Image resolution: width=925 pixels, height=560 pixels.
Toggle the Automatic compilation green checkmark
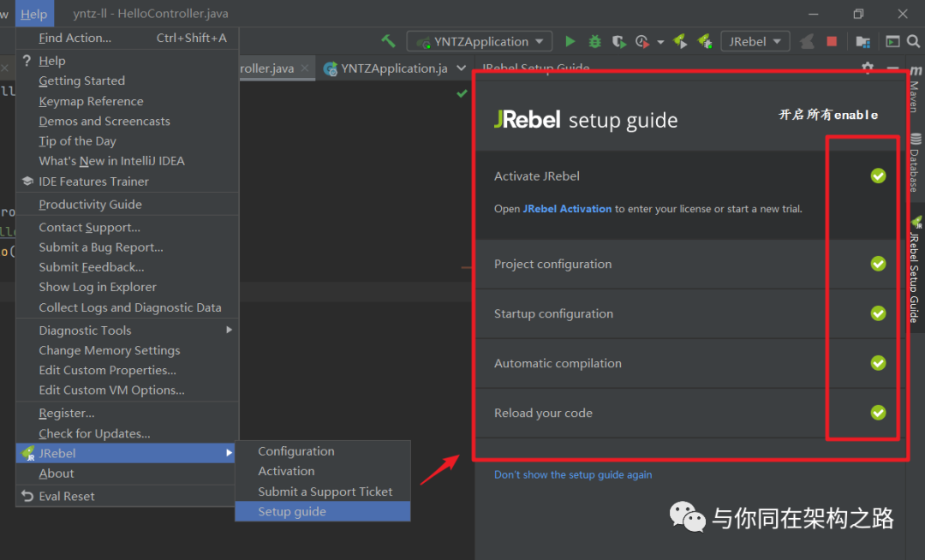coord(878,362)
